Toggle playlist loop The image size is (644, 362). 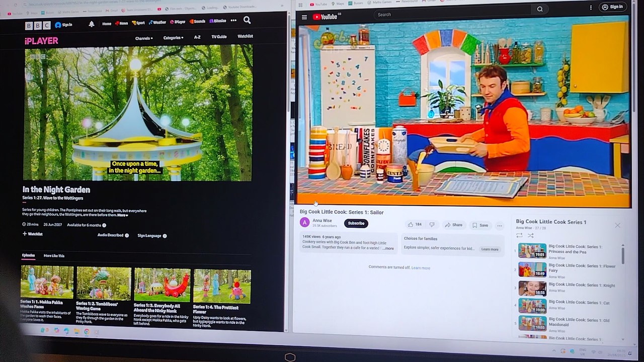pos(519,235)
